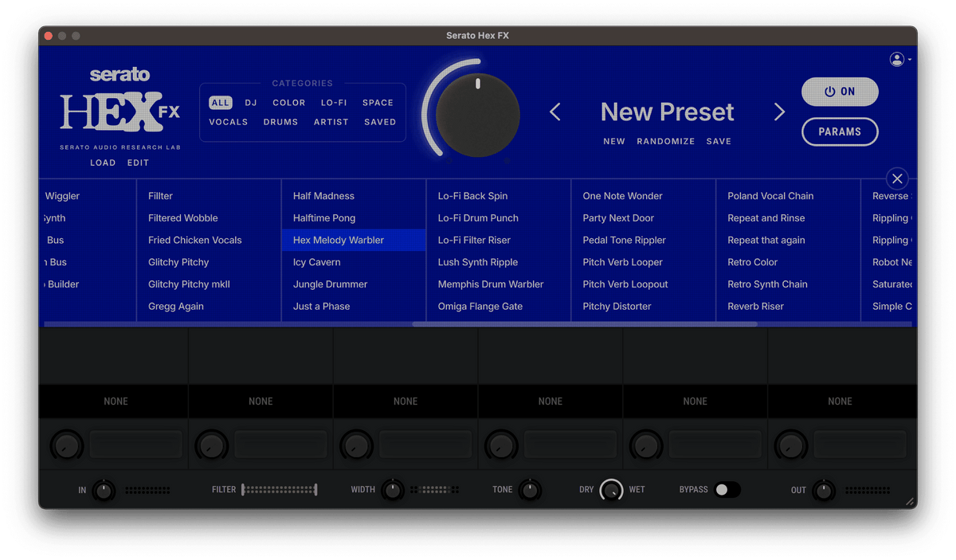956x560 pixels.
Task: Click the WIDTH knob
Action: (392, 490)
